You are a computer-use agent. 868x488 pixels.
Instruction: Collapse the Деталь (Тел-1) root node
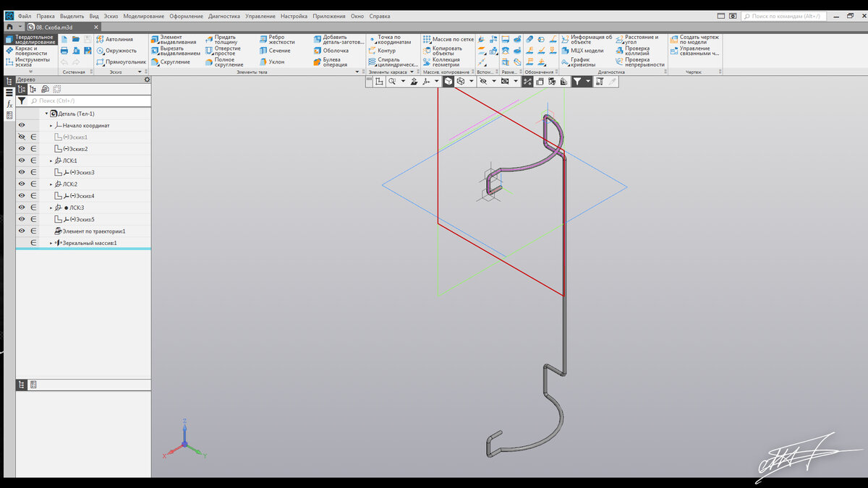click(x=46, y=114)
